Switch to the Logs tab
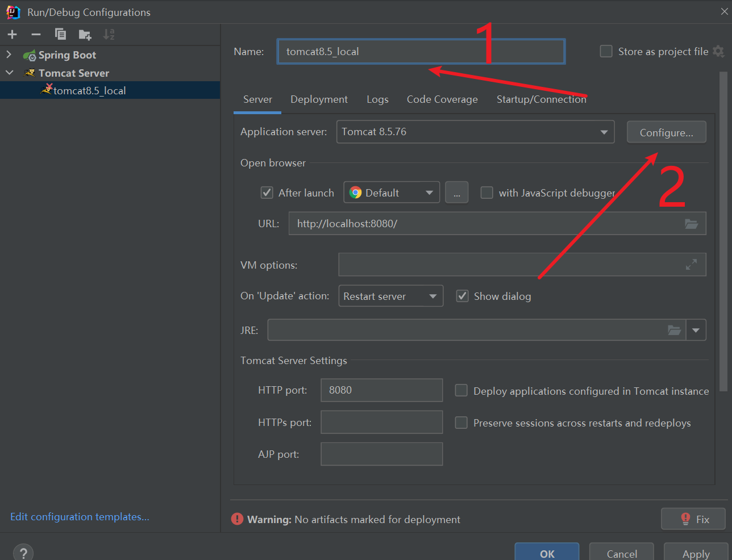 pos(377,99)
